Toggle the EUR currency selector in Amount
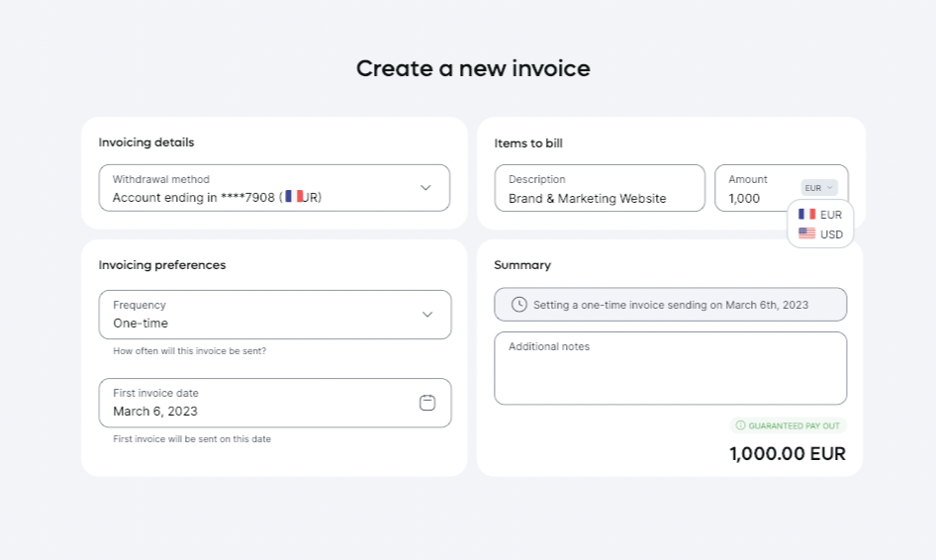 pos(819,187)
